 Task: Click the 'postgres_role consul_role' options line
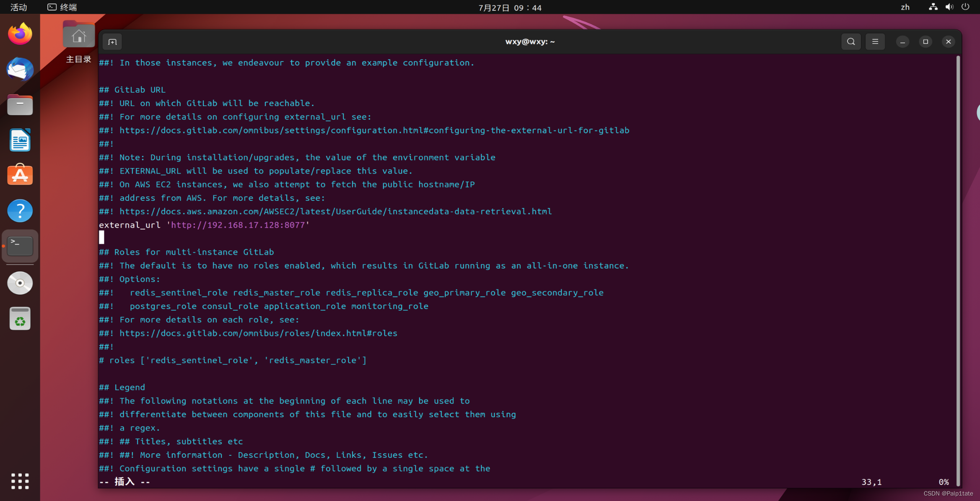[264, 306]
